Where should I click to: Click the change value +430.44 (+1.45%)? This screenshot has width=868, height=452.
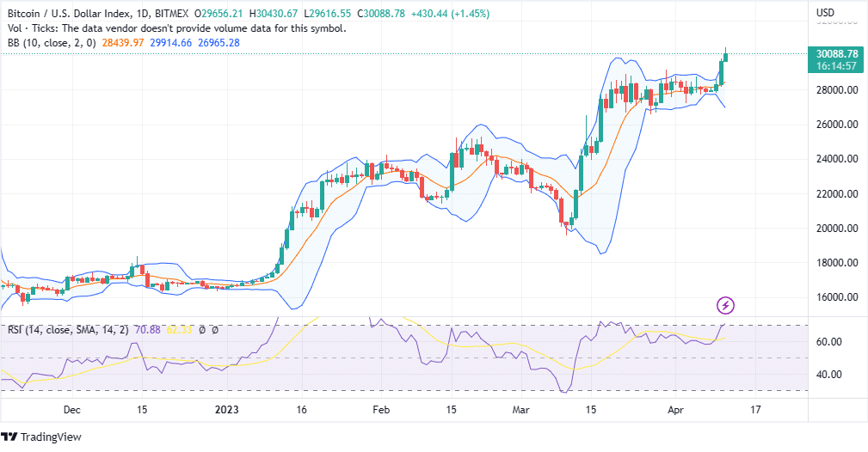(450, 13)
